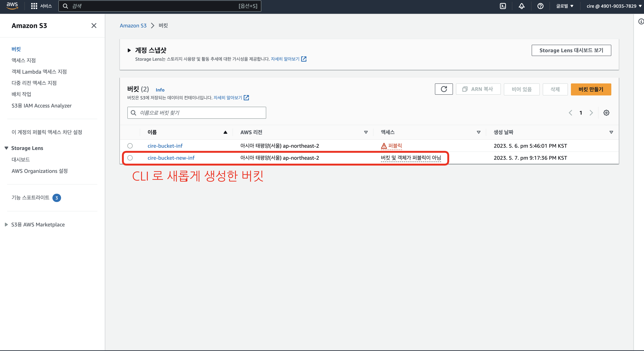This screenshot has height=351, width=644.
Task: Open 객체 Lambda 액세스 지점
Action: [39, 72]
